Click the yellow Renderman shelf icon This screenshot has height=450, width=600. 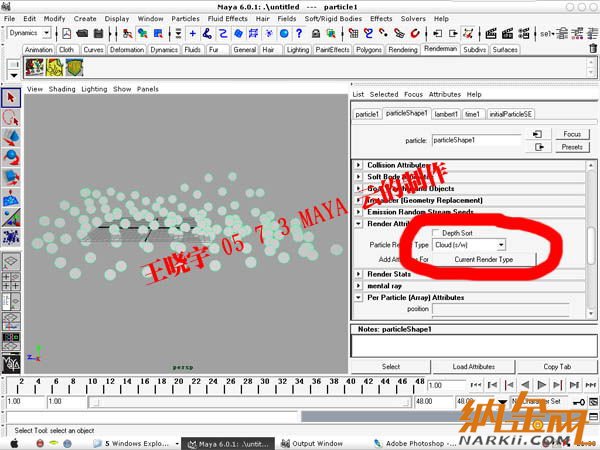pyautogui.click(x=54, y=67)
